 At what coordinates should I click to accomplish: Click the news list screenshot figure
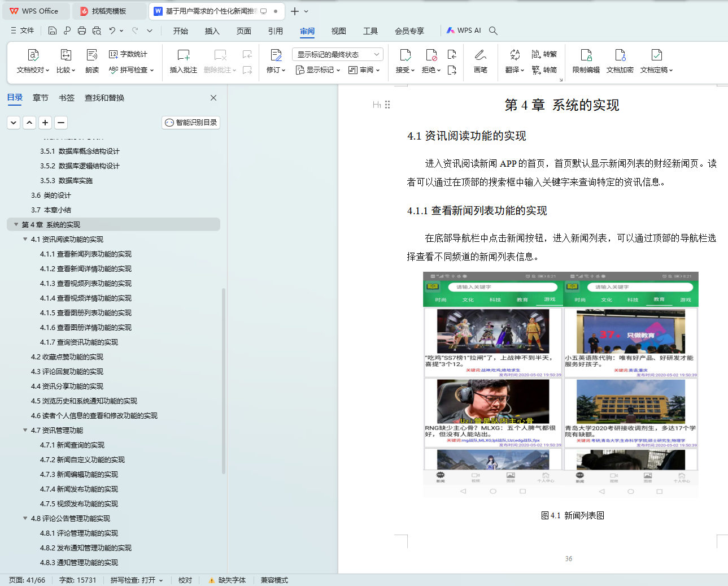(x=561, y=385)
